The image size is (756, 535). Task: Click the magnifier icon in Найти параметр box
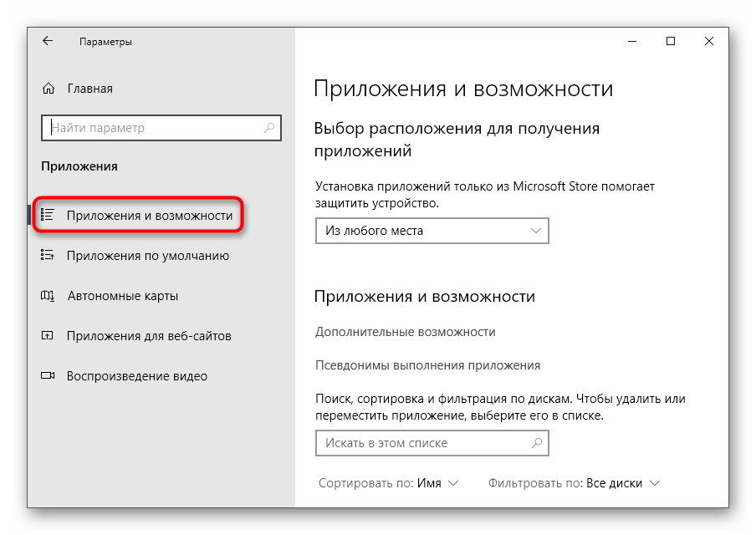point(269,128)
